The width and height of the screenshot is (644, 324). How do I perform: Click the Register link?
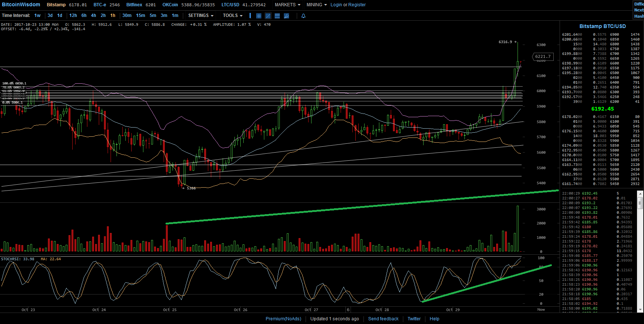(x=357, y=5)
